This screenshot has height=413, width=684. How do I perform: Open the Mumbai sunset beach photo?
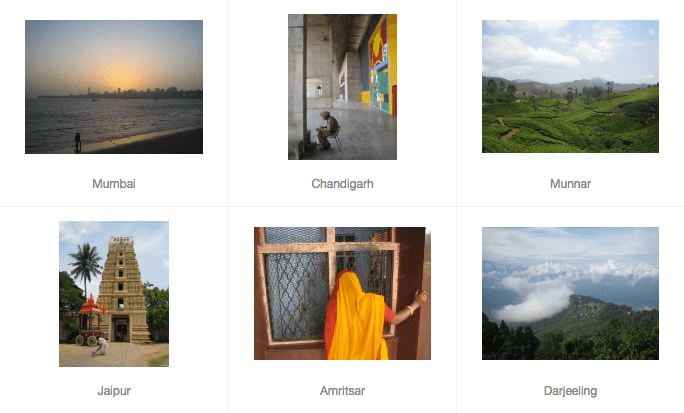tap(114, 87)
